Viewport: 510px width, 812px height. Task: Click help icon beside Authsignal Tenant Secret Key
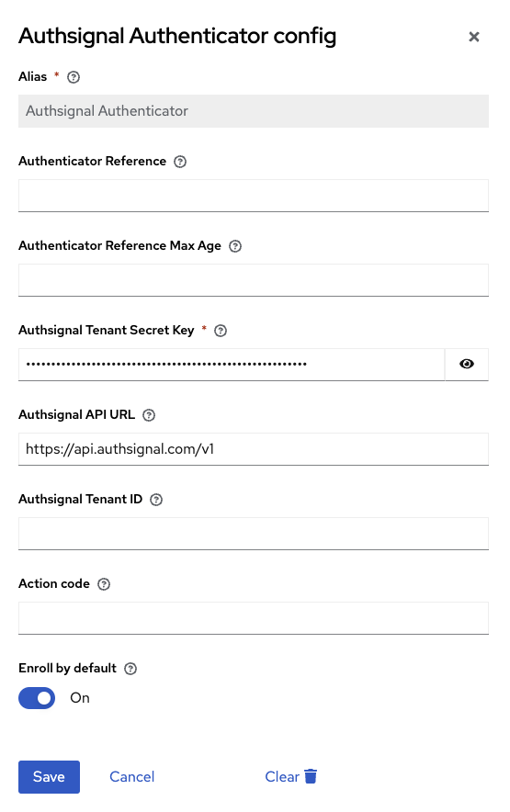[x=221, y=331]
